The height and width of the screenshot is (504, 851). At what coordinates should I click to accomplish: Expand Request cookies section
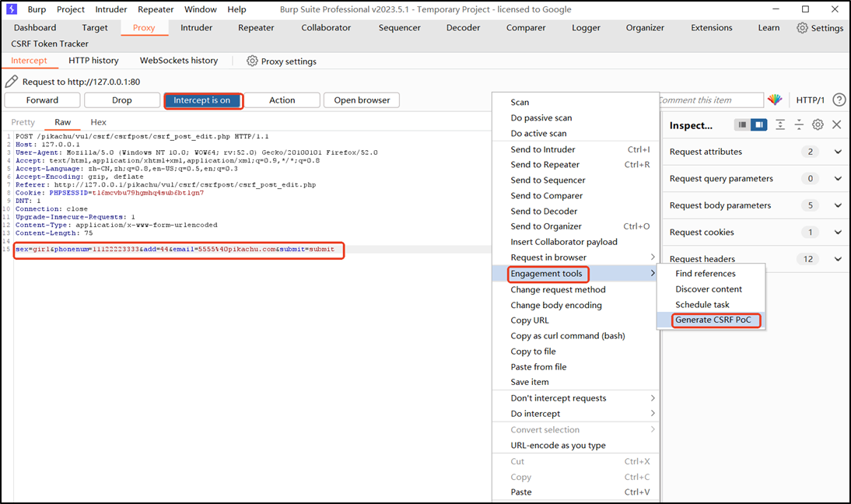[x=838, y=233]
